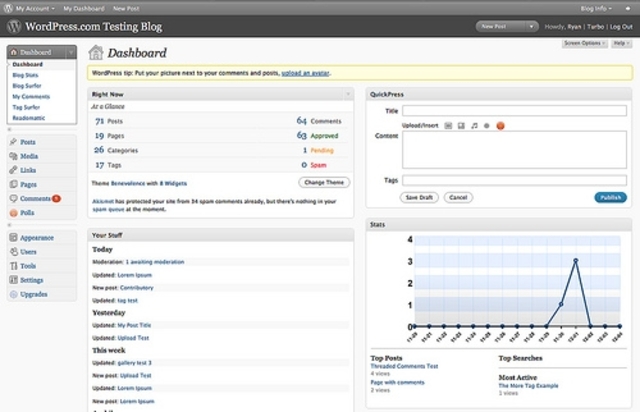Open Threaded Comments Test top post
The width and height of the screenshot is (640, 412).
(x=404, y=366)
